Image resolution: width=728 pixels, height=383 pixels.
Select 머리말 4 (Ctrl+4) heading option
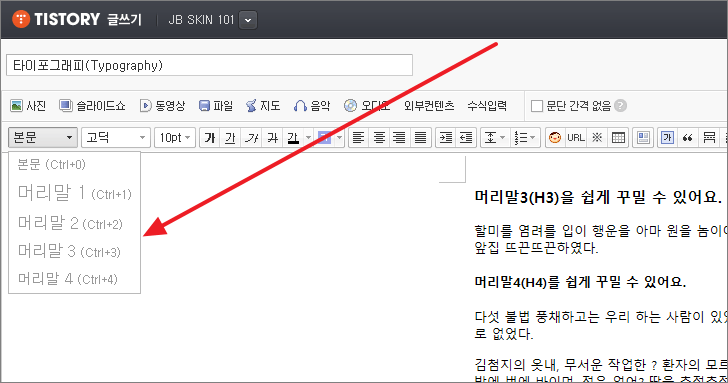74,279
